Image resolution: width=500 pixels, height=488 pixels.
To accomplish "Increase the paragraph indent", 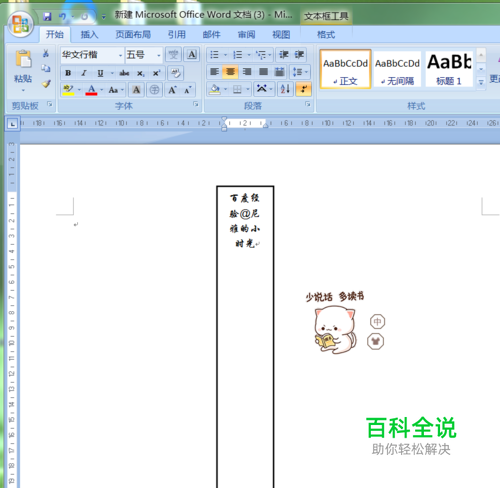I will [299, 55].
